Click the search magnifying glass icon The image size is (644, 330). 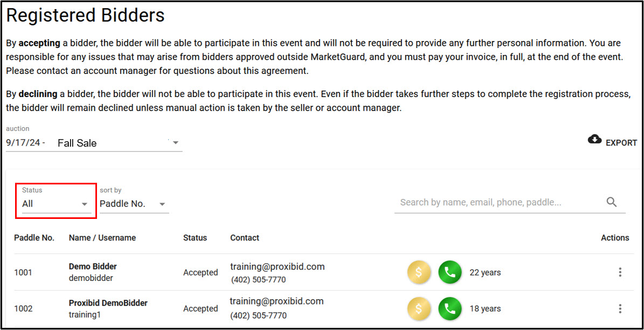(x=612, y=202)
